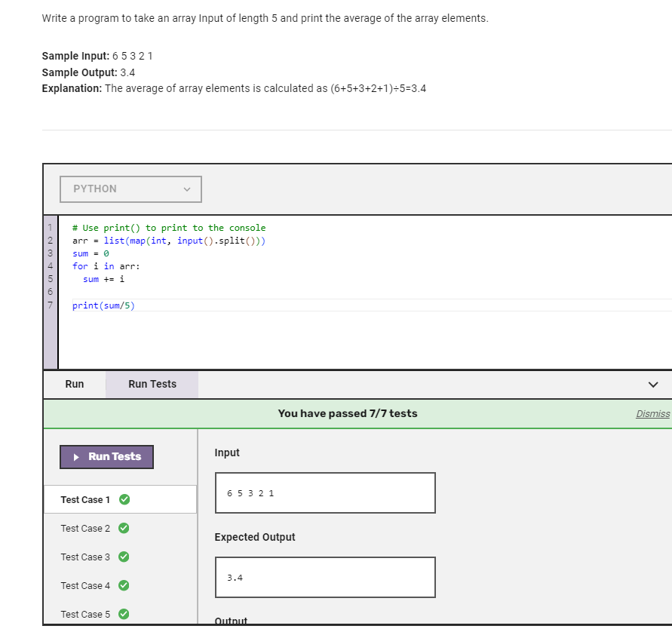Click line number 7 in gutter
672x632 pixels.
pos(50,305)
